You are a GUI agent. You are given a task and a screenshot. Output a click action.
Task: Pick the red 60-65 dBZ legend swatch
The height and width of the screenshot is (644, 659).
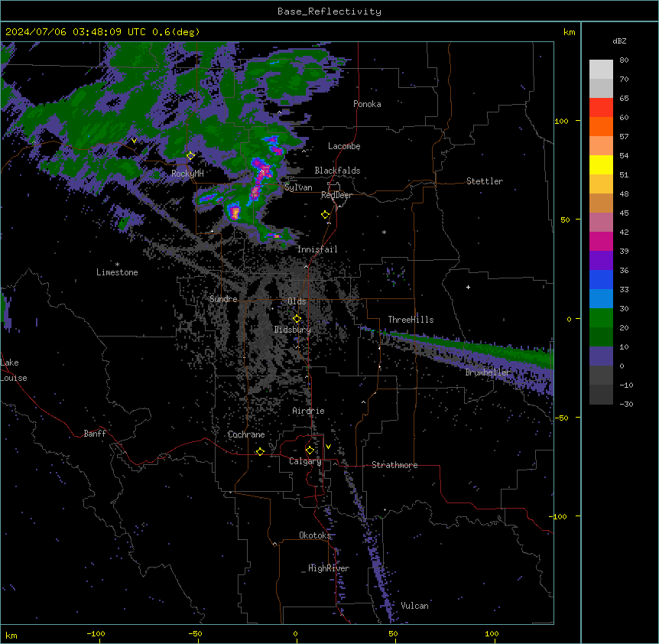[x=601, y=108]
